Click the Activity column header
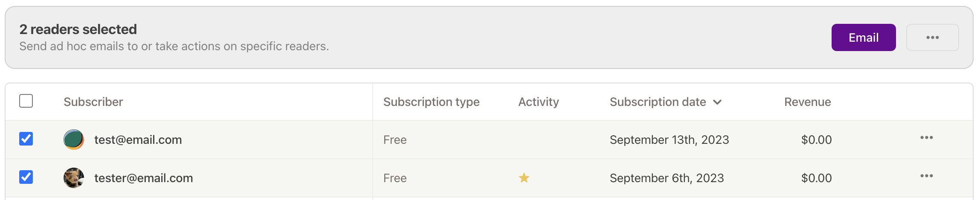This screenshot has width=980, height=200. tap(539, 102)
